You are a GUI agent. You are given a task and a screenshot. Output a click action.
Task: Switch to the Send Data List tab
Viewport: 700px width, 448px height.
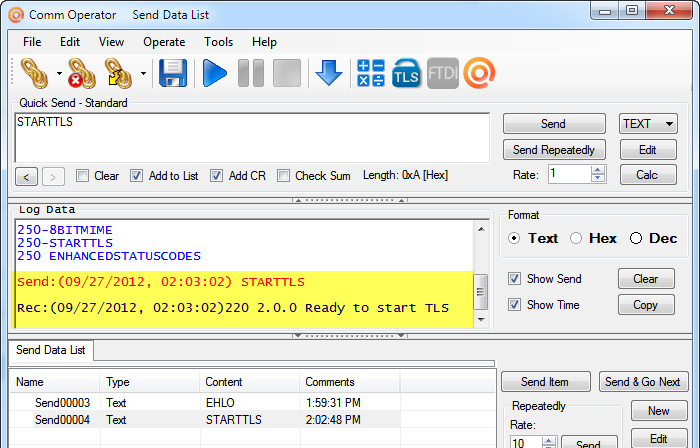[50, 350]
